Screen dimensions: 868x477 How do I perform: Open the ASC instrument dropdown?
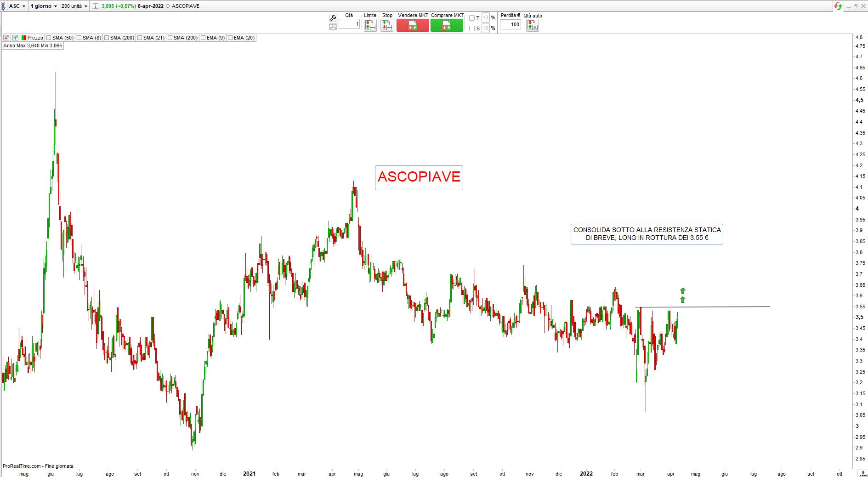click(17, 6)
